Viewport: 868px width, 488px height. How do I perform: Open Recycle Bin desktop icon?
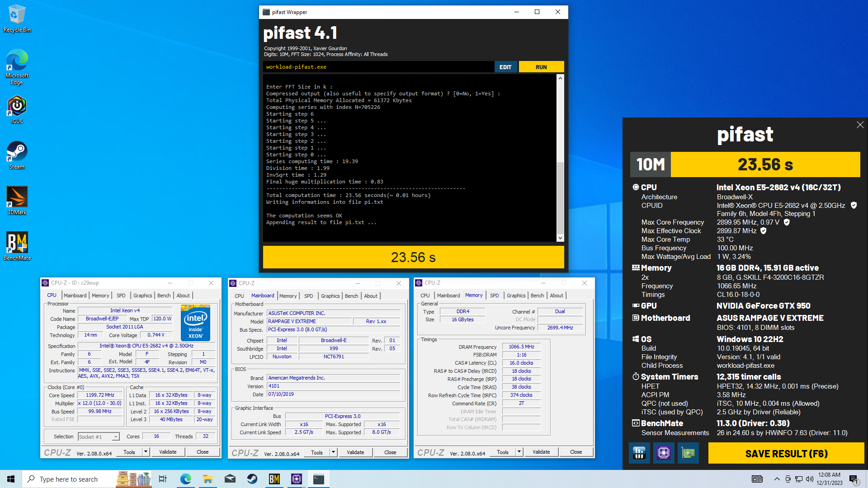pyautogui.click(x=17, y=19)
